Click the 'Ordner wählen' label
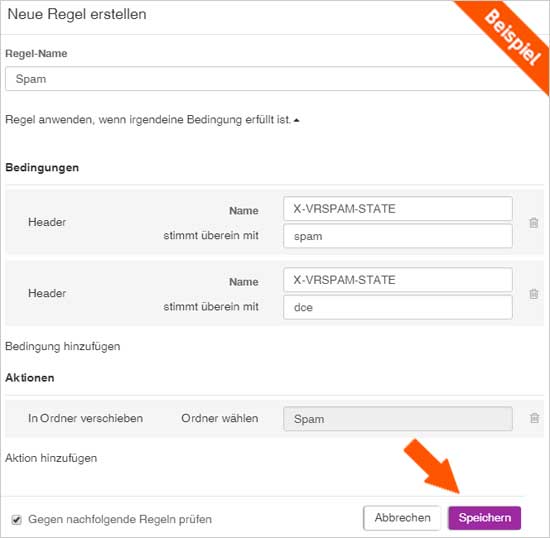Image resolution: width=550 pixels, height=538 pixels. (x=220, y=418)
